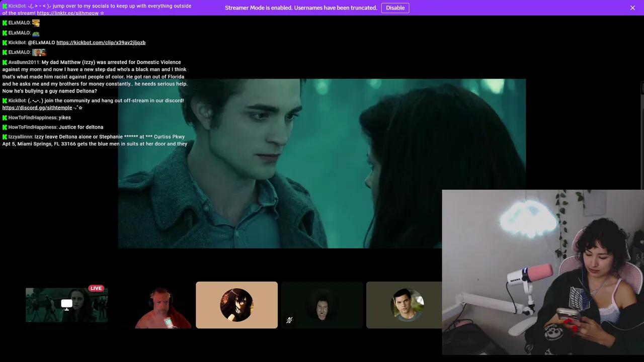The width and height of the screenshot is (644, 362).
Task: Click Kick badge on 'Justice for deltona' message
Action: [5, 127]
